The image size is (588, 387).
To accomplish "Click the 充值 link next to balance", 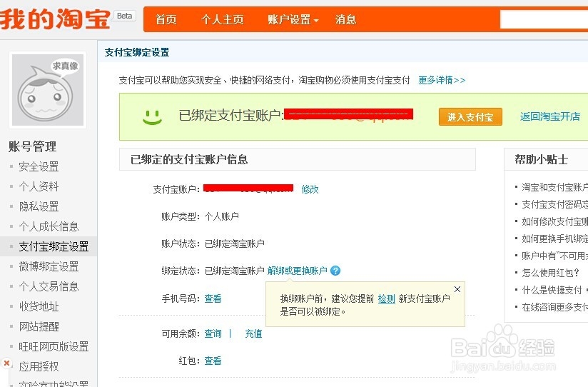I will [x=253, y=333].
